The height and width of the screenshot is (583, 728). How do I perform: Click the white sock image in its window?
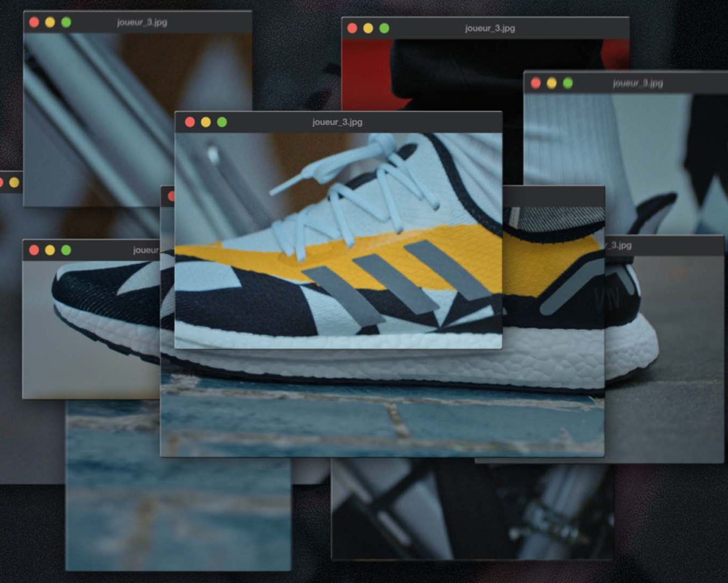625,165
